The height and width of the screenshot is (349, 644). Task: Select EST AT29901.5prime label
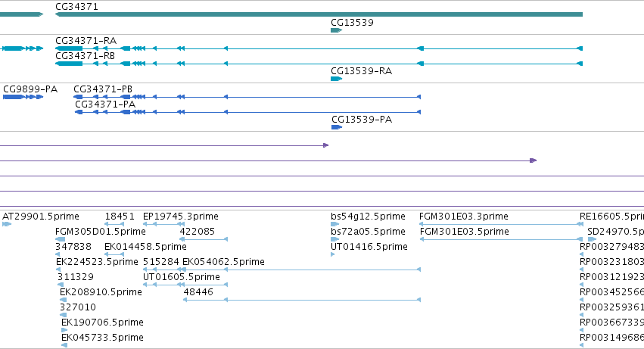[x=41, y=217]
